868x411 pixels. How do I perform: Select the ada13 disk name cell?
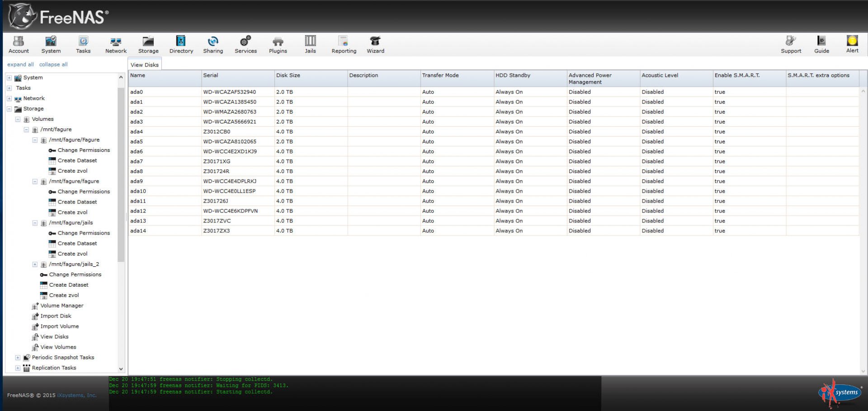click(x=165, y=221)
